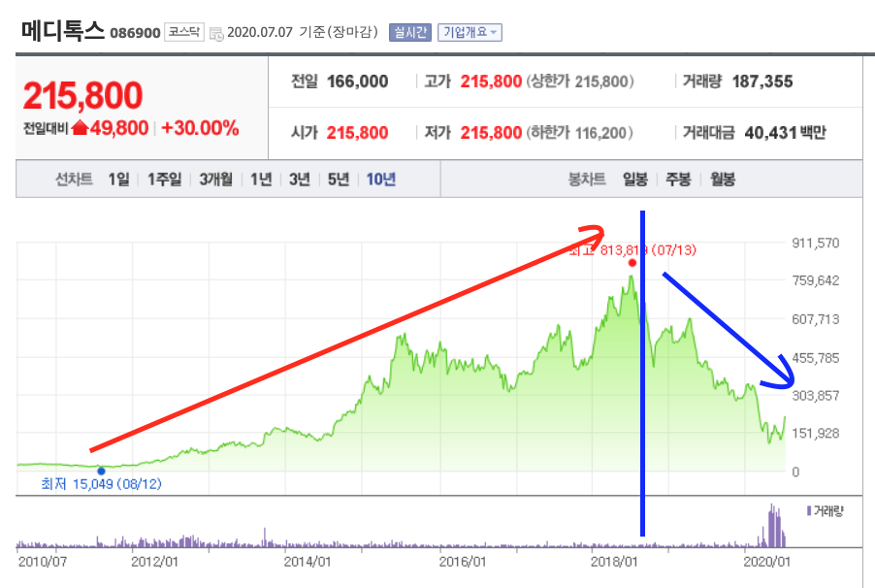
Task: Click the 거래량 value 187,355
Action: pyautogui.click(x=762, y=82)
